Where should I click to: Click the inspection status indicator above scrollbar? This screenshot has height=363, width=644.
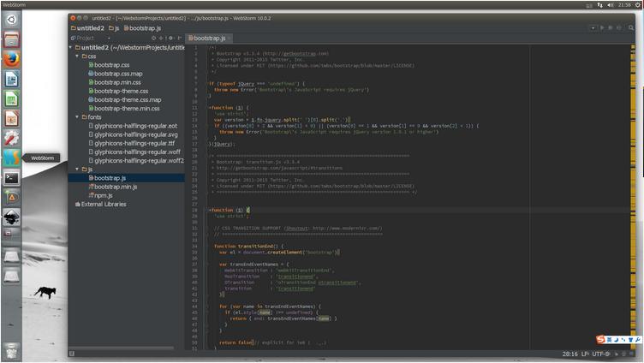(633, 47)
